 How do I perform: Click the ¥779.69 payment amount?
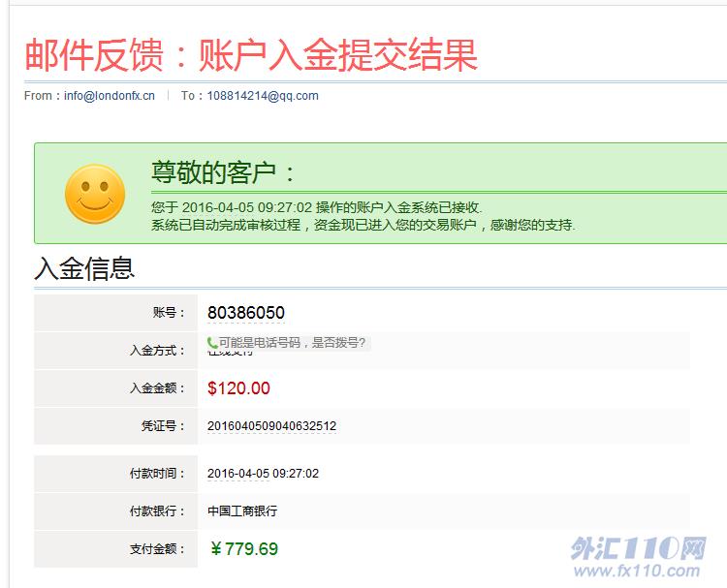point(244,549)
